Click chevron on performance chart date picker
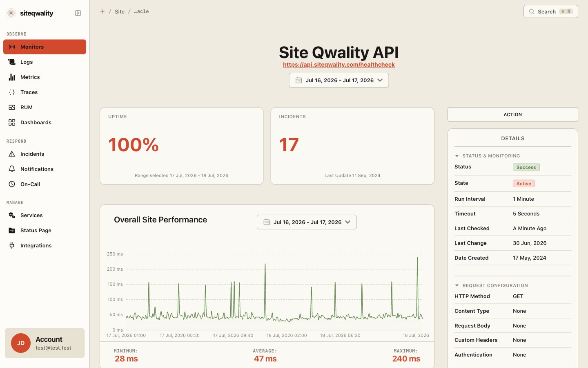 348,222
